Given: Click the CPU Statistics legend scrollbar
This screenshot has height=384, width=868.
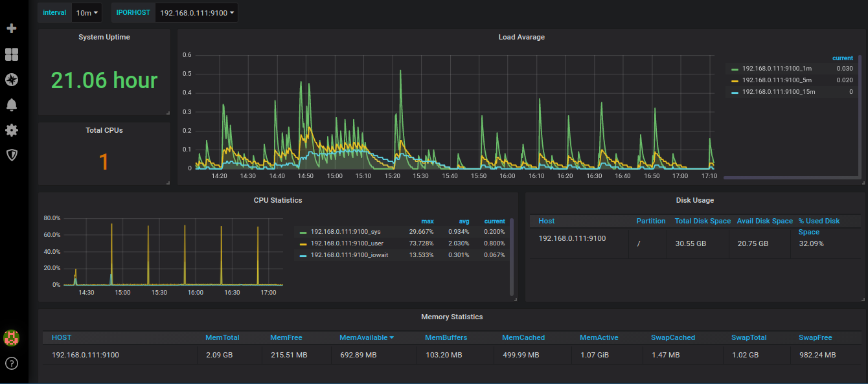Looking at the screenshot, I should tap(512, 256).
